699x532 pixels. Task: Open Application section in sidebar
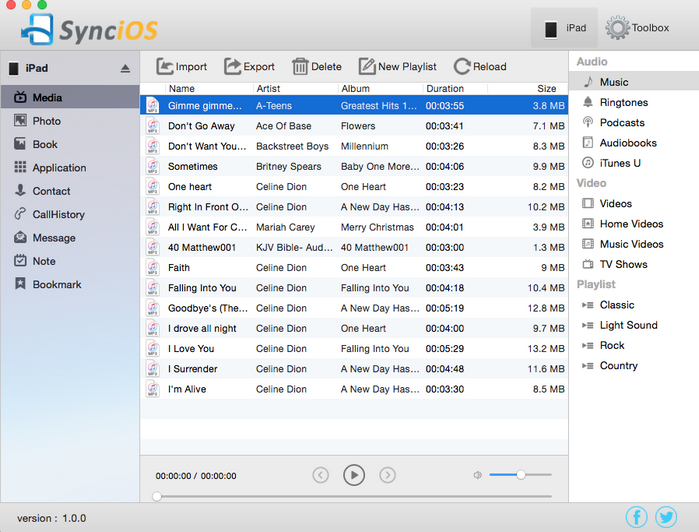70,168
